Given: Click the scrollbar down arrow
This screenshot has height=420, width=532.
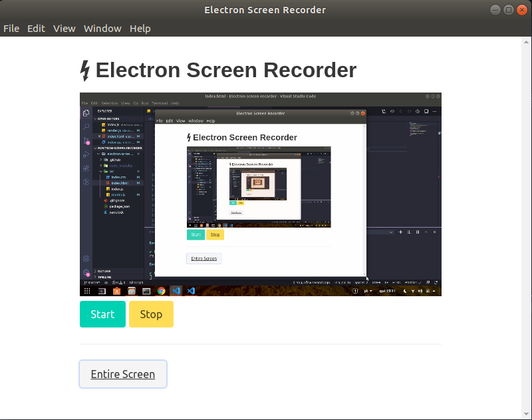Looking at the screenshot, I should click(526, 414).
